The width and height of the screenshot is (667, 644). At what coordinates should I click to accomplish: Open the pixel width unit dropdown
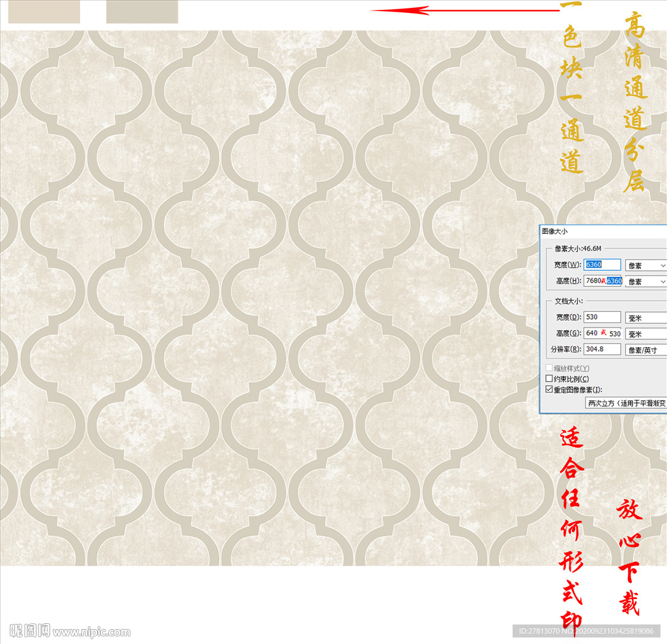[646, 266]
